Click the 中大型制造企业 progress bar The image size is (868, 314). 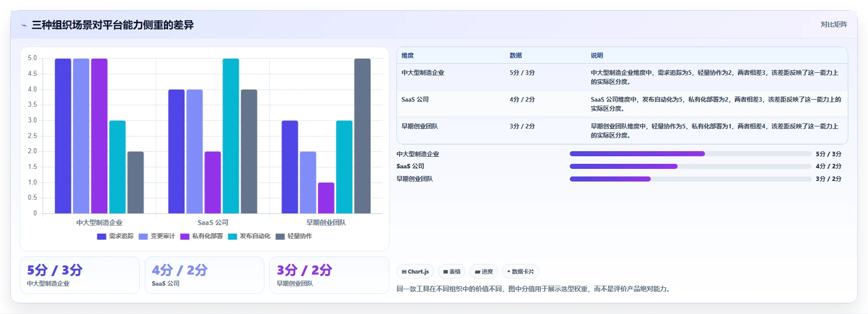(690, 154)
